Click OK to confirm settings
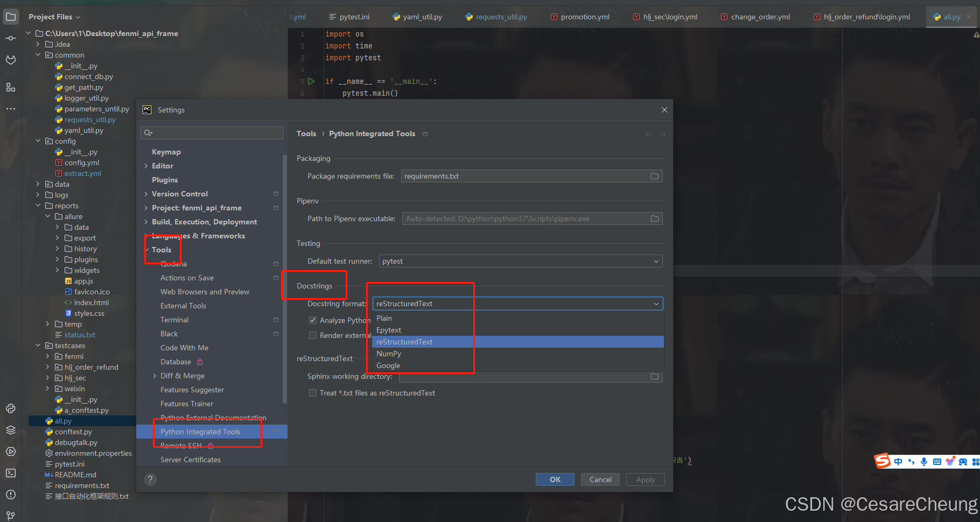The width and height of the screenshot is (980, 522). [x=555, y=479]
